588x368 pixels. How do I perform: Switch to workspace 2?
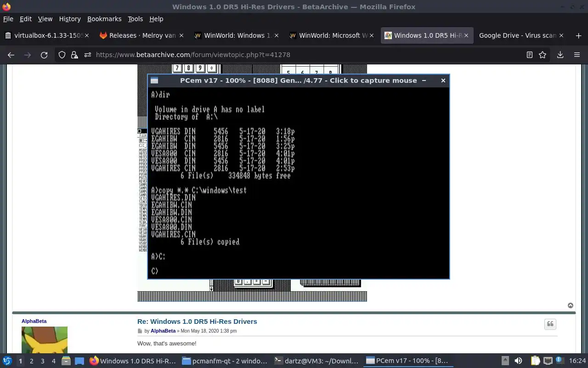click(31, 361)
